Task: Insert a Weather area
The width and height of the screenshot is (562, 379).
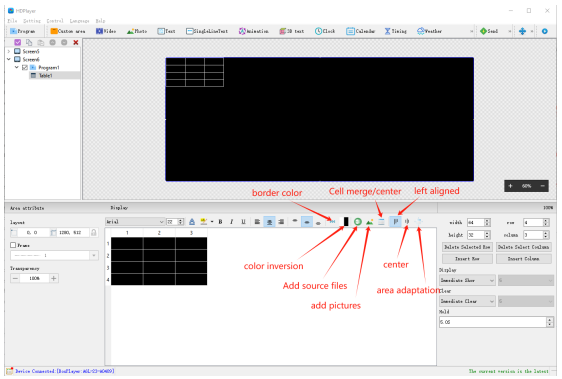Action: (429, 31)
